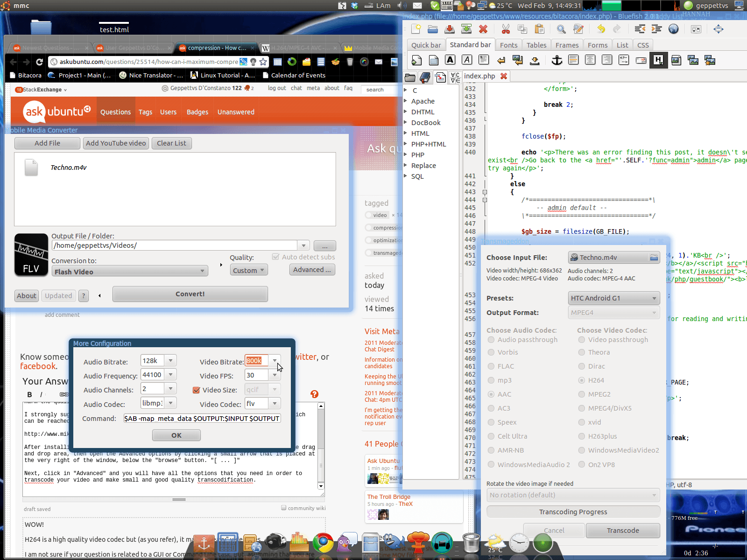Click New file icon in Bluefish toolbar
This screenshot has width=747, height=560.
tap(416, 29)
